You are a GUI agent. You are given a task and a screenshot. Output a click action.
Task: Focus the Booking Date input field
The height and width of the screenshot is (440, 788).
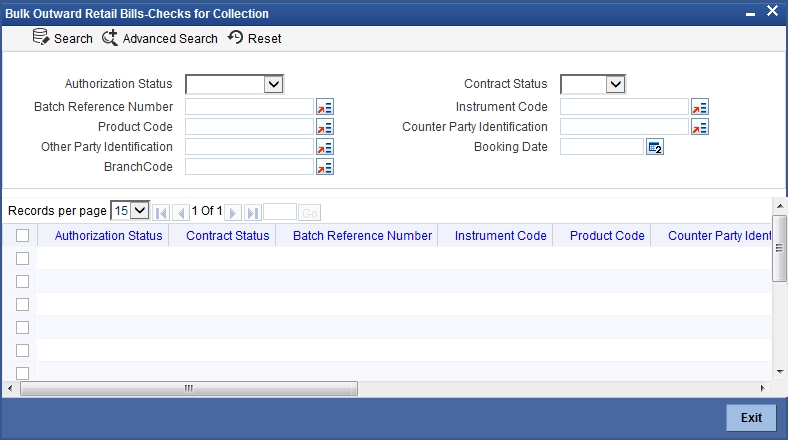pos(602,147)
